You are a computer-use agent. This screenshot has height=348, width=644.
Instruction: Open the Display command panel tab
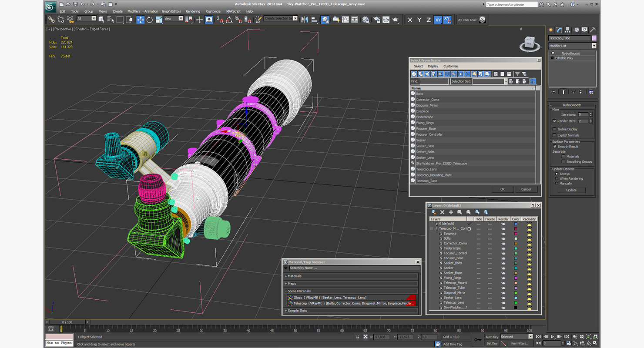click(x=584, y=30)
